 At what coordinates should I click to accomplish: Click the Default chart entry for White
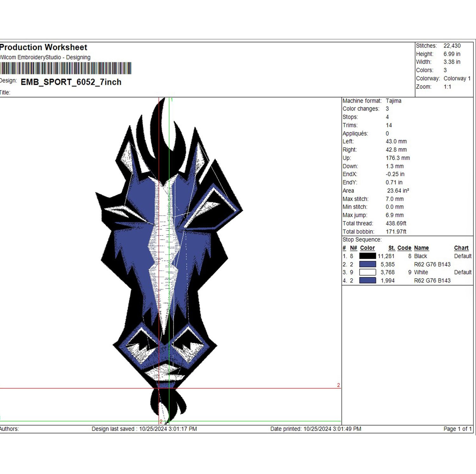pos(463,272)
